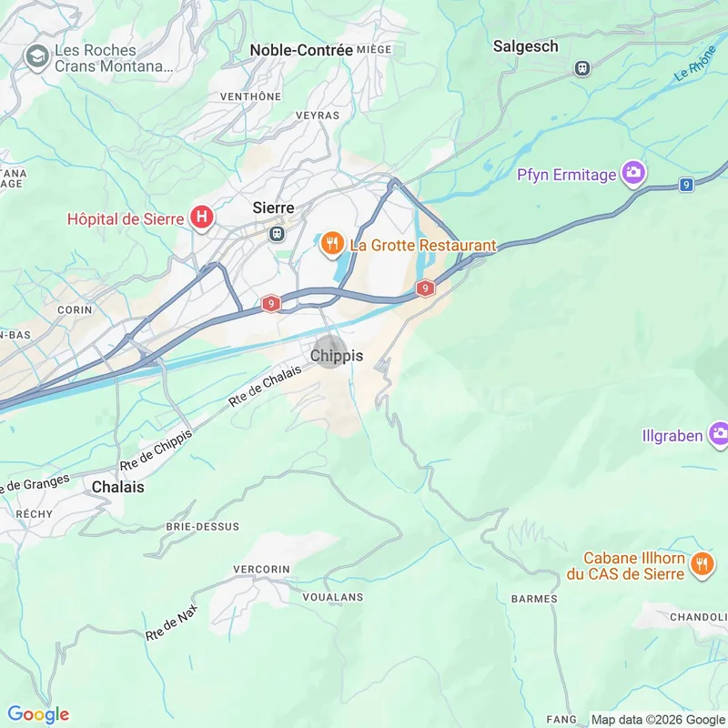Click the Illgraben photo spot icon
728x728 pixels.
click(719, 435)
